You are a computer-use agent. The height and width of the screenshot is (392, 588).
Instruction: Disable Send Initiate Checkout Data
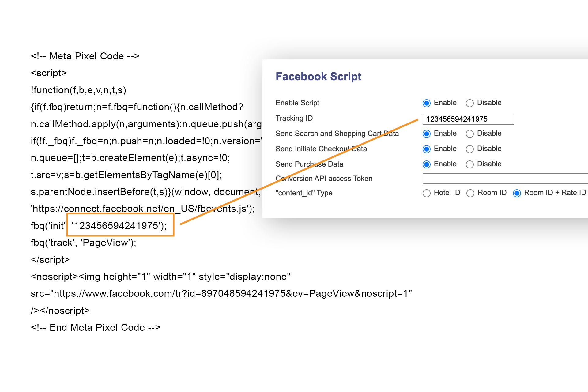click(470, 149)
